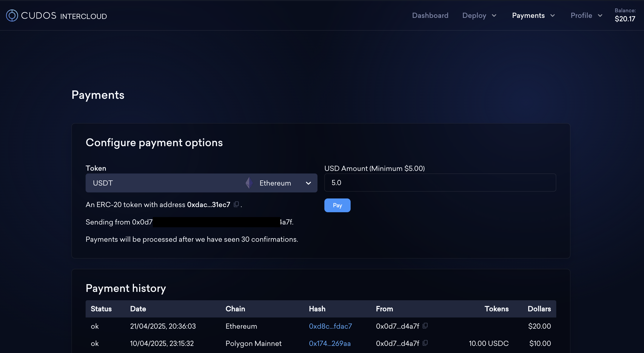Click the date 21/04/2025, 20:36:03
644x353 pixels.
click(163, 326)
